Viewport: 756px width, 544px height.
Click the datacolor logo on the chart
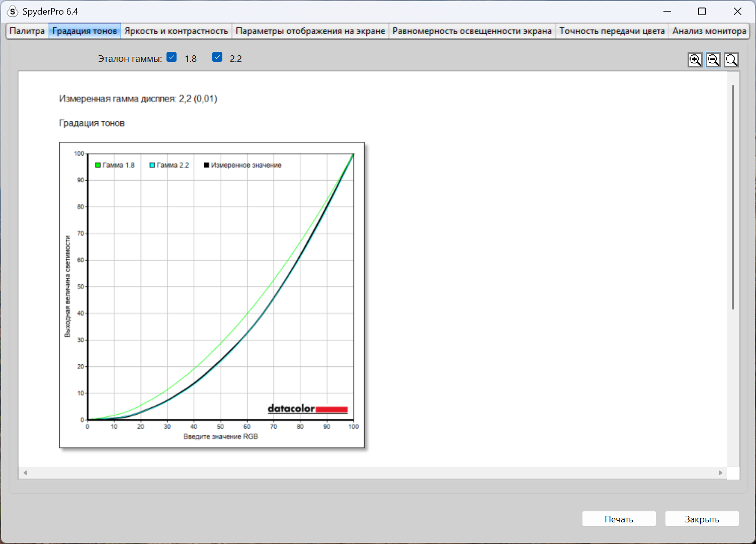[x=307, y=409]
